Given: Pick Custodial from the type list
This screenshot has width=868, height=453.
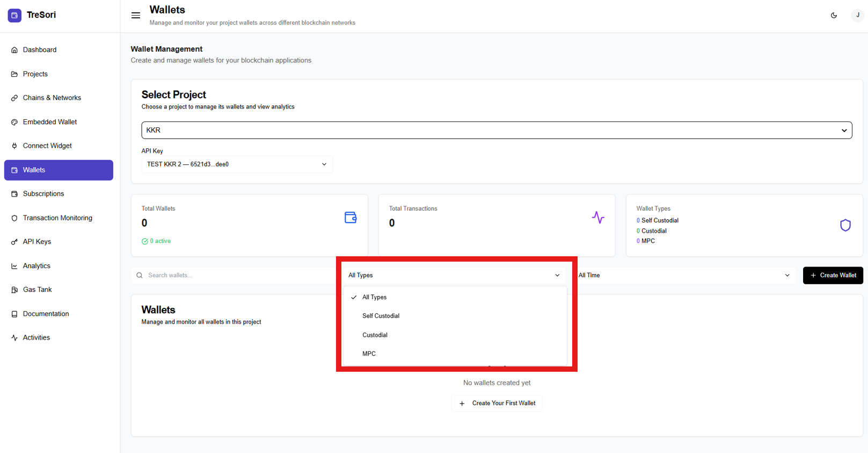Looking at the screenshot, I should [375, 335].
